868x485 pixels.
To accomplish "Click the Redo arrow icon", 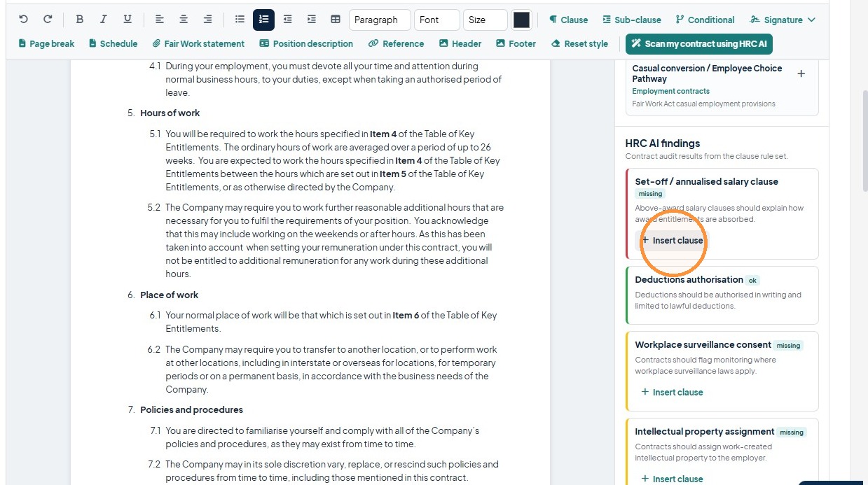I will (x=48, y=20).
